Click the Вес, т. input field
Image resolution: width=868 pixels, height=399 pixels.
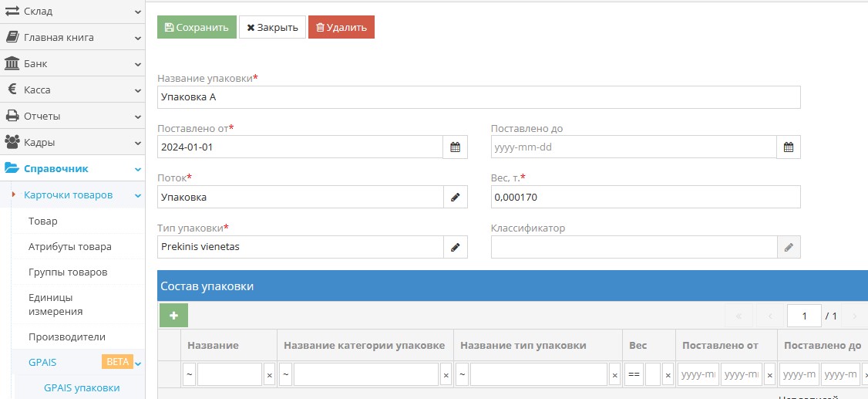coord(644,198)
